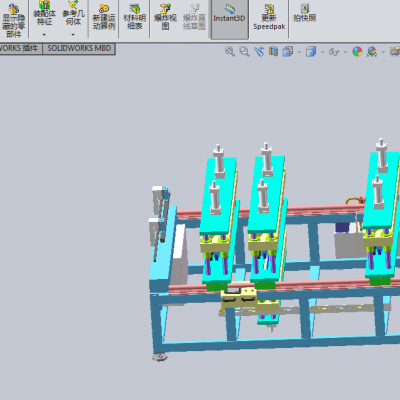Select the Previous View icon
Viewport: 400px width, 400px height.
pos(259,51)
